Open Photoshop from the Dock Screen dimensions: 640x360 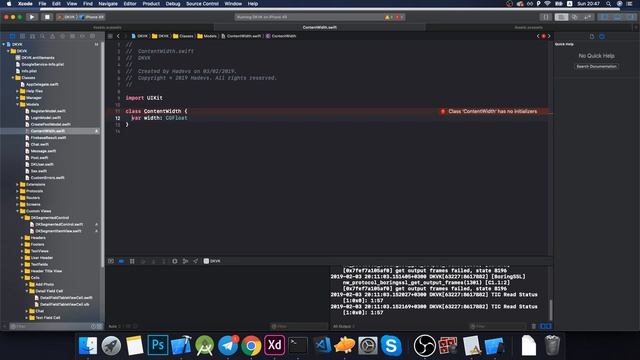(158, 345)
